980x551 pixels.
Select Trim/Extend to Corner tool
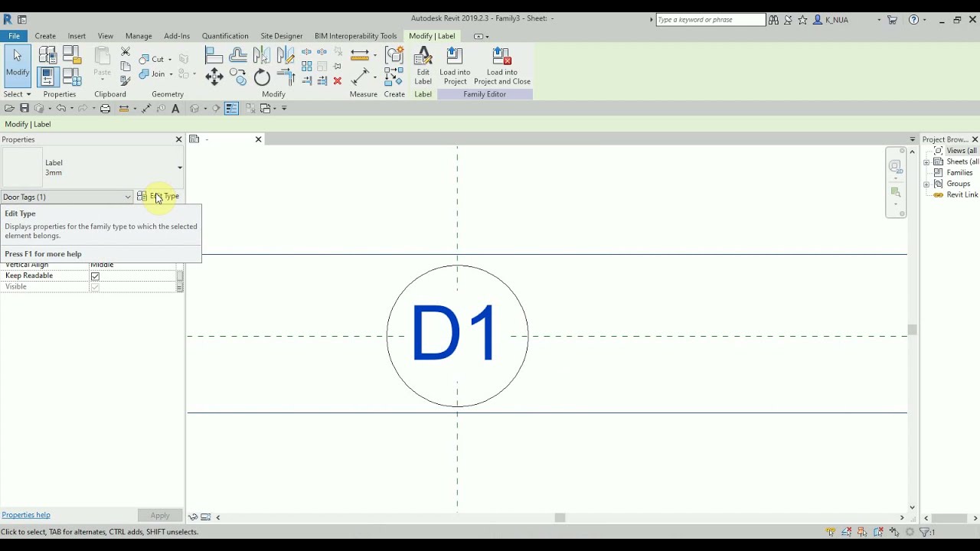point(287,77)
